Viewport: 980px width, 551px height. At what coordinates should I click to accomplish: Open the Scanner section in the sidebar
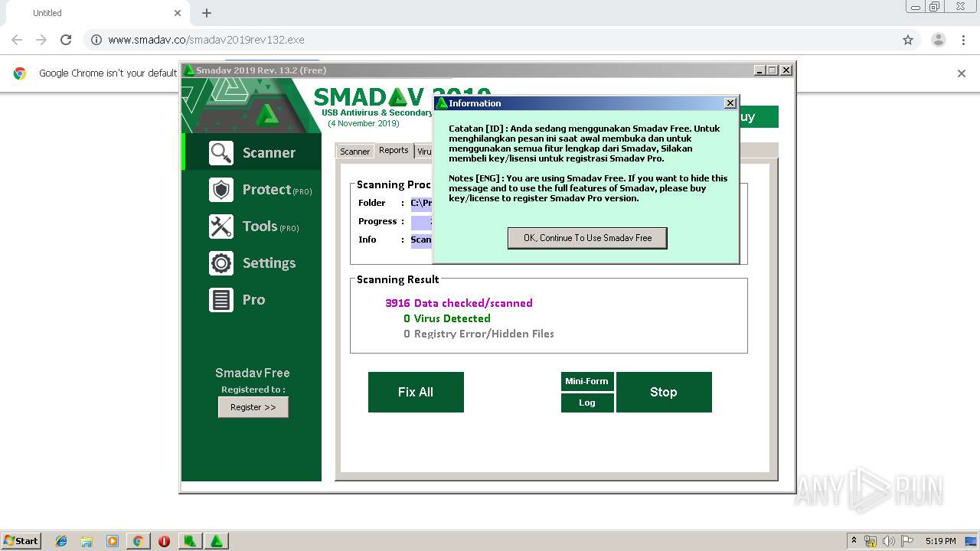[252, 152]
